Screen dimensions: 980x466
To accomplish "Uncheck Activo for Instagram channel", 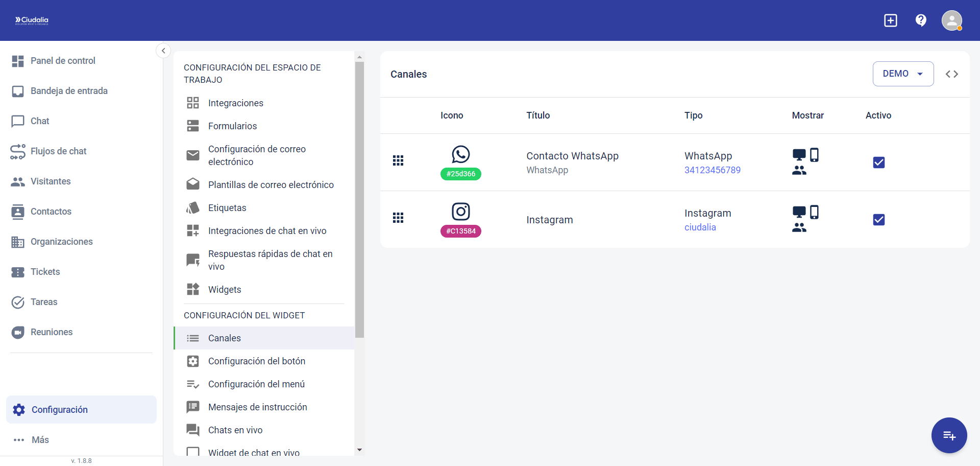I will (x=878, y=220).
